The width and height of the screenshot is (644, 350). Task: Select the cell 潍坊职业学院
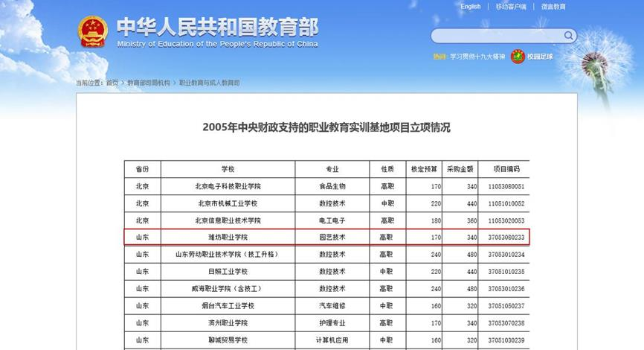point(228,238)
